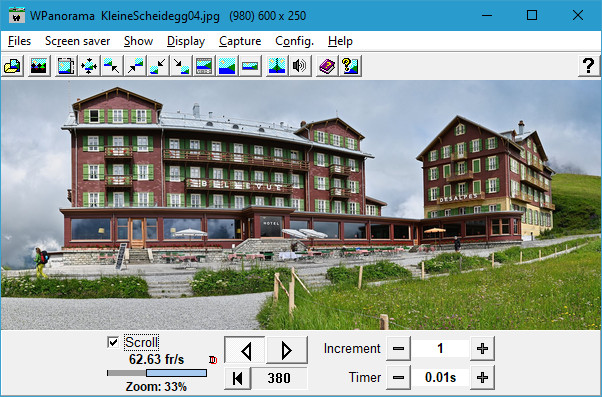
Task: Open the Capture menu
Action: click(x=240, y=41)
